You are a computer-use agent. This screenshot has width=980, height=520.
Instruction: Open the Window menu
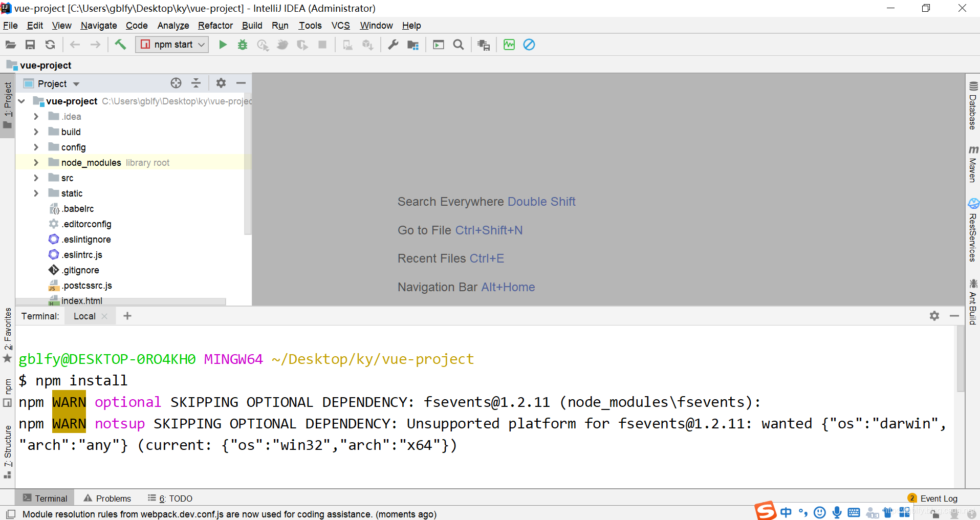coord(376,26)
